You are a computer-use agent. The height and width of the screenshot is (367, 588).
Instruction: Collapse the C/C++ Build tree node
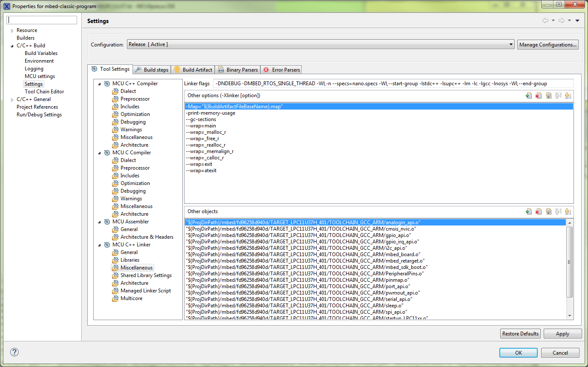coord(12,46)
